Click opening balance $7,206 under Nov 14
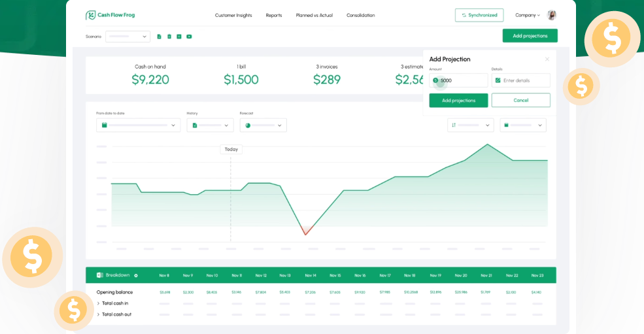 click(x=310, y=293)
